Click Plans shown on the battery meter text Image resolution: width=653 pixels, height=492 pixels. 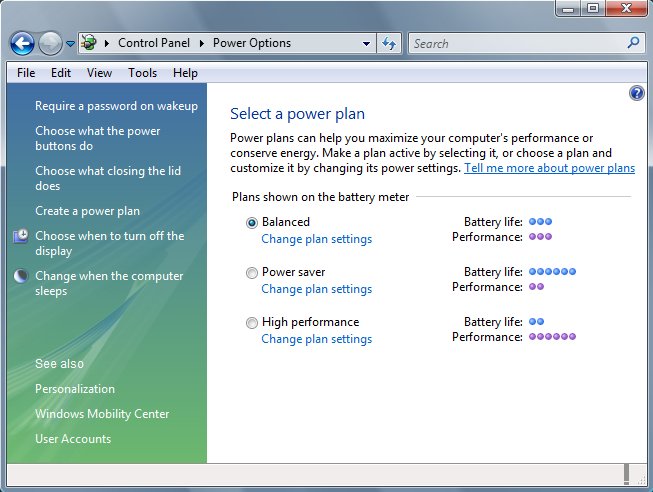[x=320, y=197]
